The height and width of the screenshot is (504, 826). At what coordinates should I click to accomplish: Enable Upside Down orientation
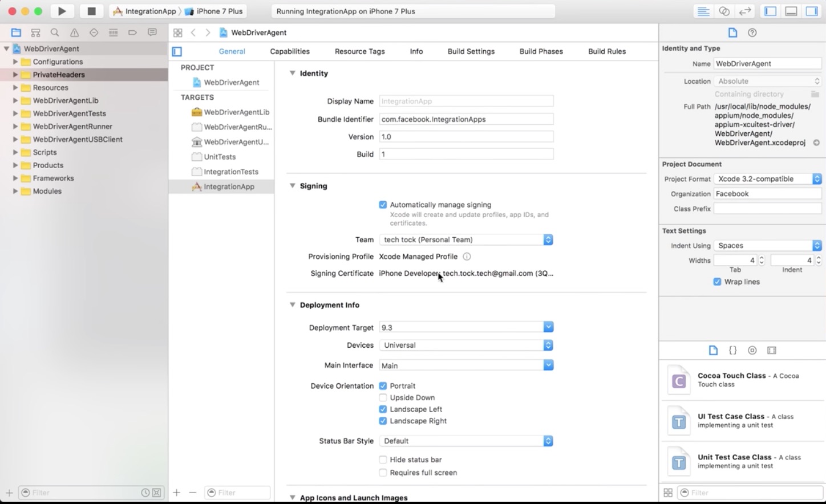[x=383, y=397]
